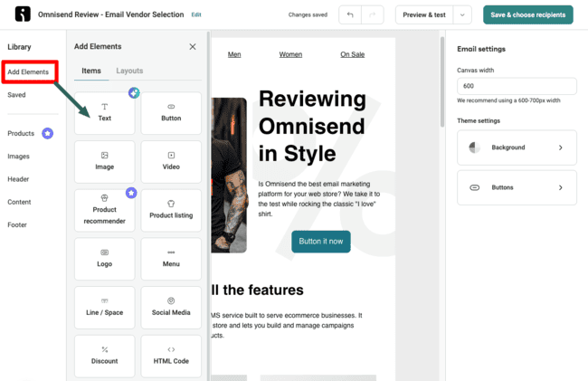Open Content library section

click(x=19, y=202)
